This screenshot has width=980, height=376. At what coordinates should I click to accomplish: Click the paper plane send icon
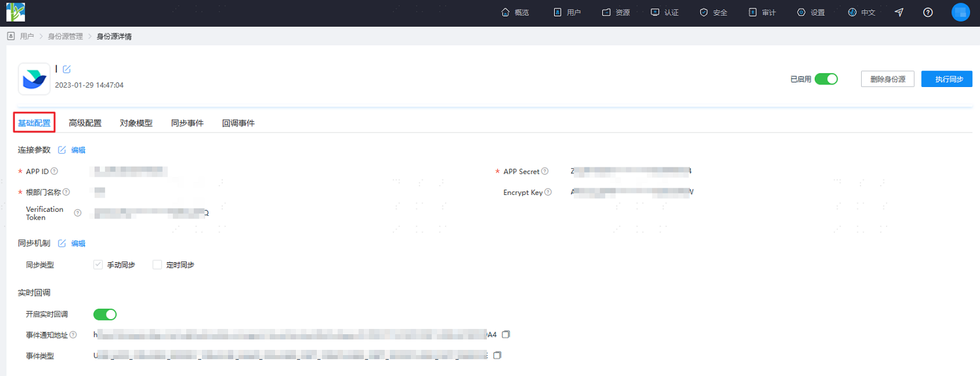pos(899,12)
